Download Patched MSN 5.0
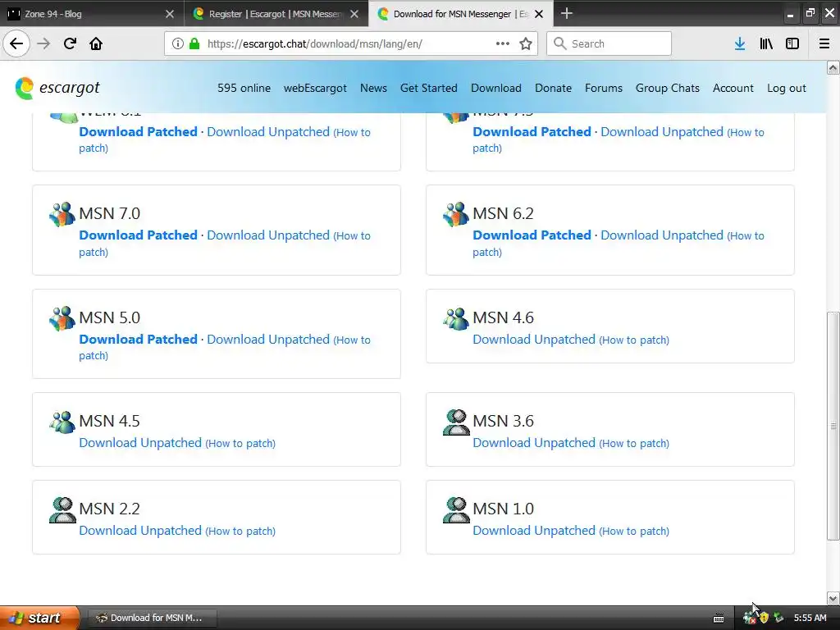840x630 pixels. point(138,339)
